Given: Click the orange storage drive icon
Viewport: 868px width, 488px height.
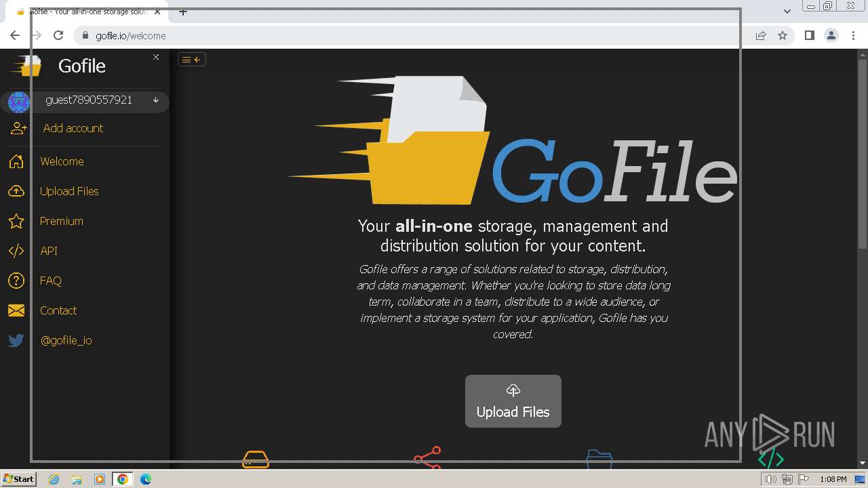Looking at the screenshot, I should pyautogui.click(x=256, y=460).
